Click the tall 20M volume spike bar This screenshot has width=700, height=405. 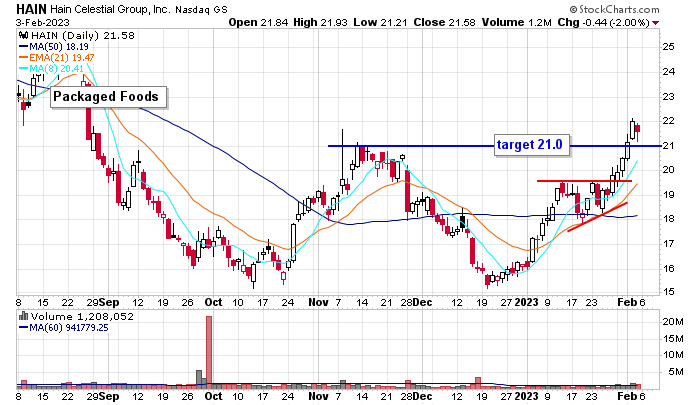pyautogui.click(x=208, y=352)
